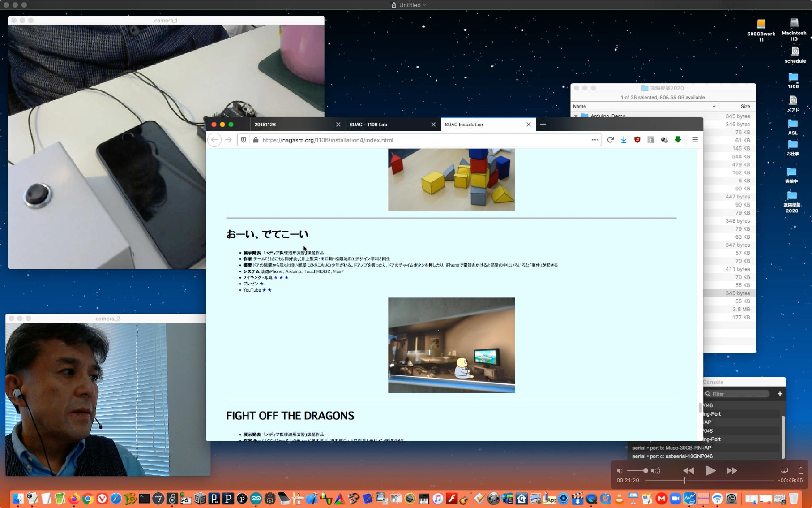Open Terminal from the Dock
This screenshot has height=508, width=812.
point(144,499)
